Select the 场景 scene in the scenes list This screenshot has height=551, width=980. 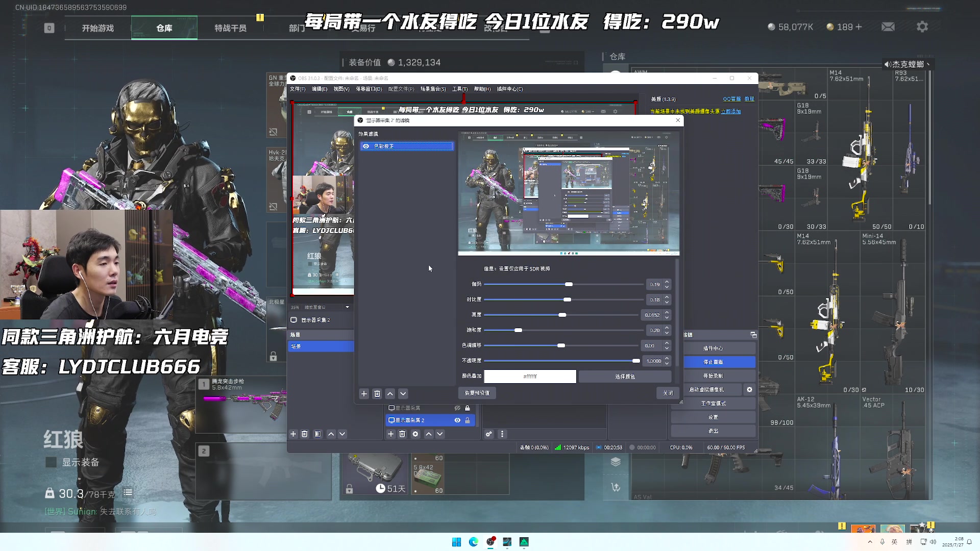click(321, 346)
